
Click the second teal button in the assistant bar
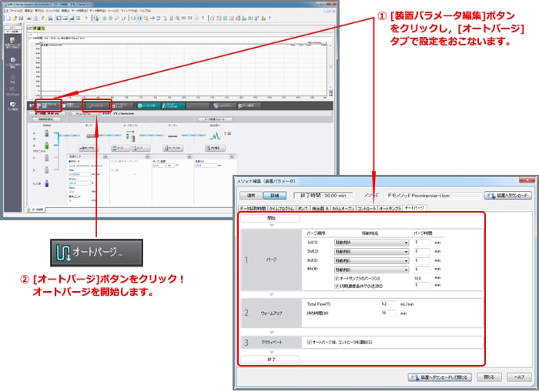click(173, 106)
